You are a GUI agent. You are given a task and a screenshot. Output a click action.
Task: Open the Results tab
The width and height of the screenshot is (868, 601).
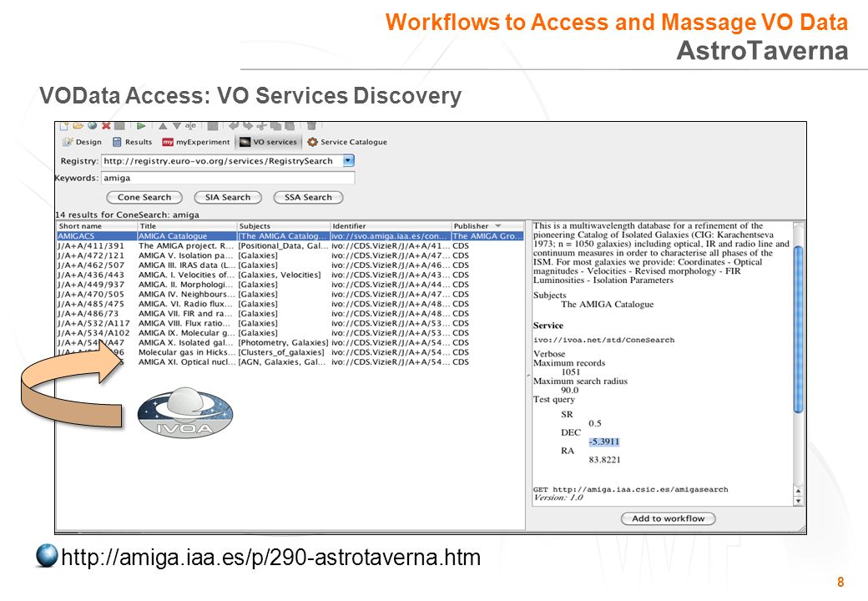click(x=133, y=142)
